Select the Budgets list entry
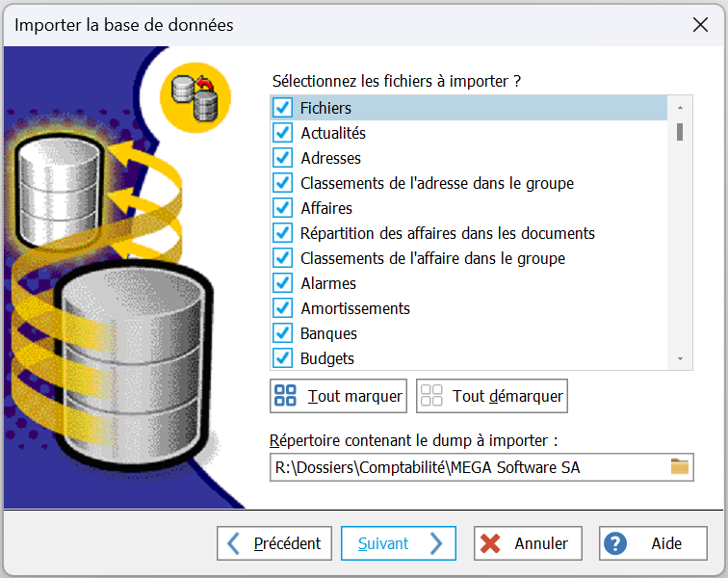This screenshot has height=578, width=728. (327, 358)
